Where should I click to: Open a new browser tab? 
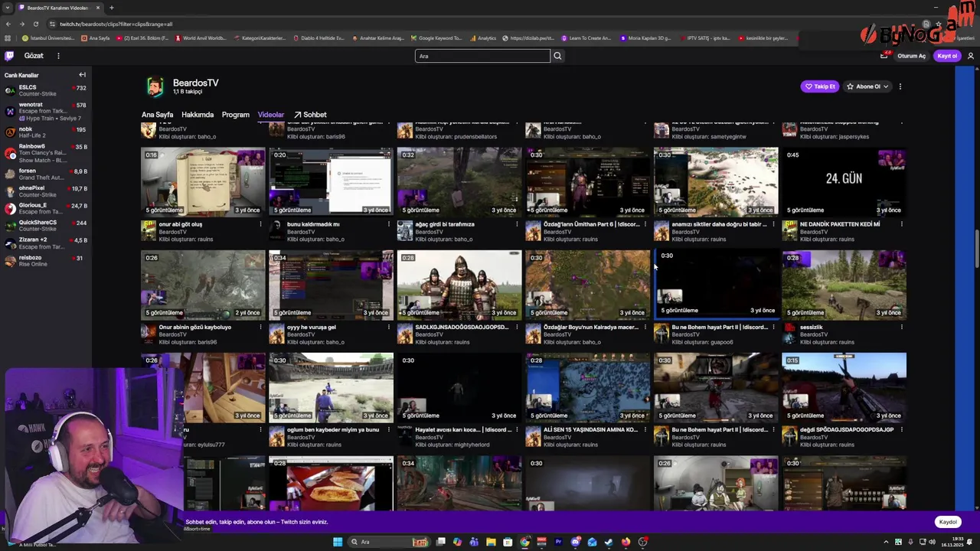point(111,8)
